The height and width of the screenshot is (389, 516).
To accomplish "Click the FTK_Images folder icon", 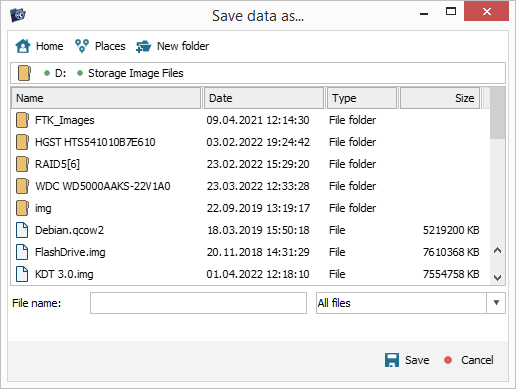I will point(22,120).
